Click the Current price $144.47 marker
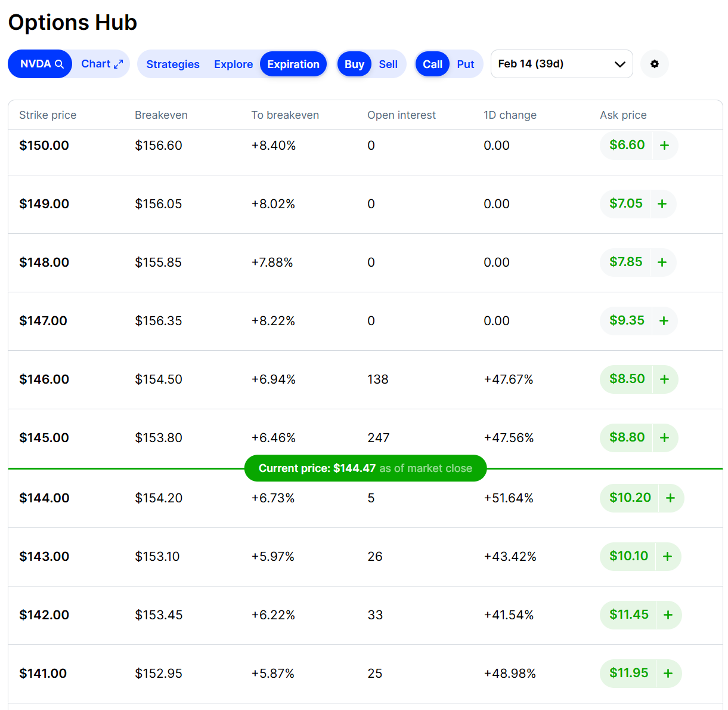 [365, 468]
